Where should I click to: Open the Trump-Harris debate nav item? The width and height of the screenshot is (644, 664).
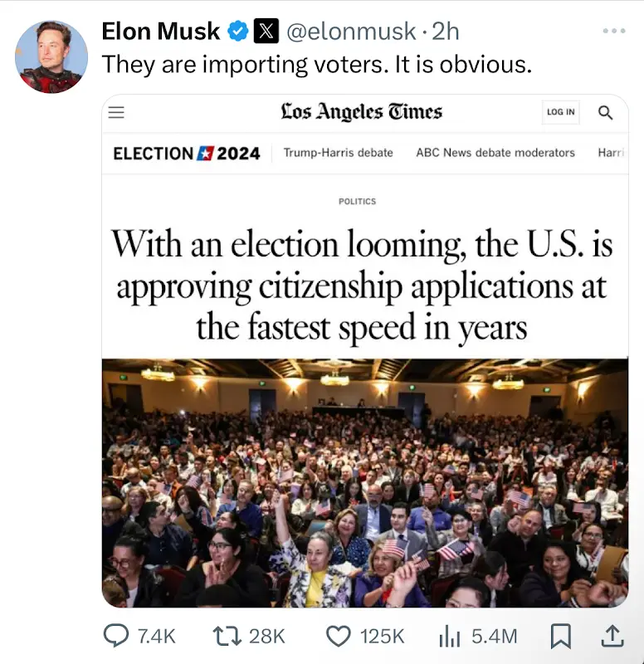click(338, 153)
